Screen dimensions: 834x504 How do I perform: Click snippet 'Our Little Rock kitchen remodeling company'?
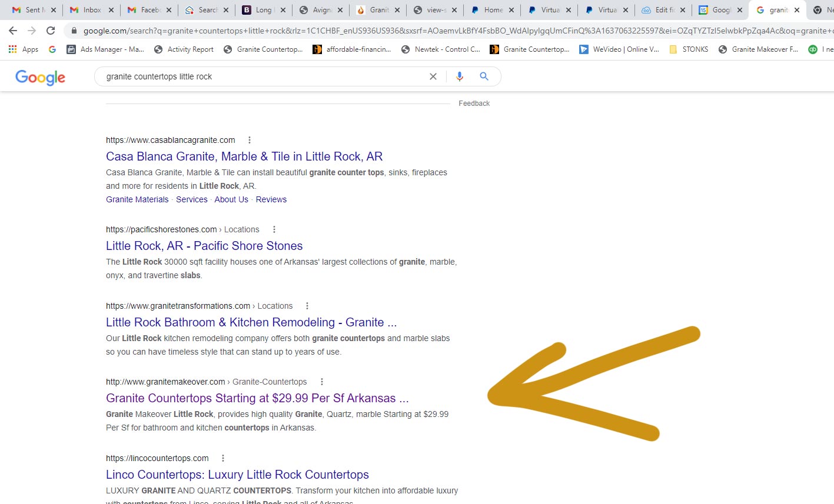[278, 345]
